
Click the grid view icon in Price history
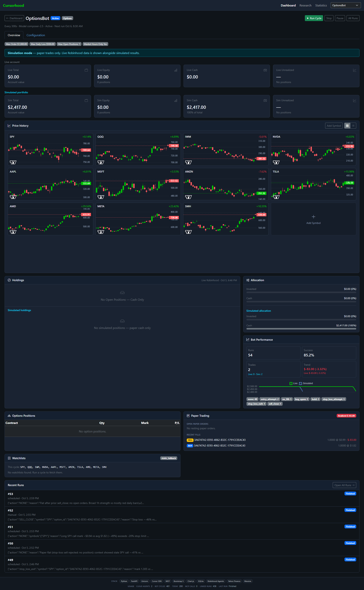point(347,126)
